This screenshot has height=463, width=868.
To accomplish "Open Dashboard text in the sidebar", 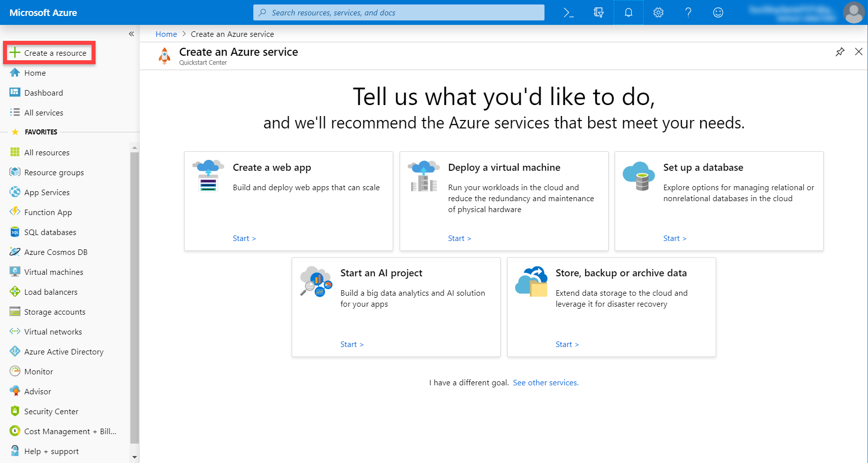I will pos(44,93).
